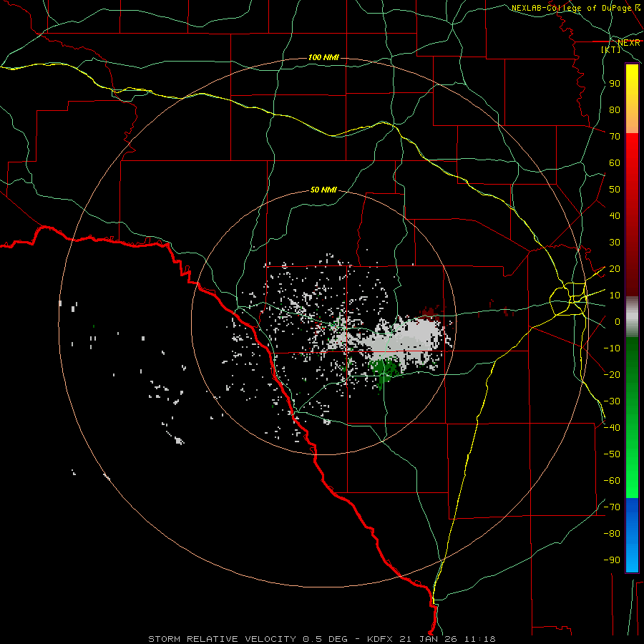644x644 pixels.
Task: Click the 11:18 timestamp in the caption
Action: tap(480, 639)
